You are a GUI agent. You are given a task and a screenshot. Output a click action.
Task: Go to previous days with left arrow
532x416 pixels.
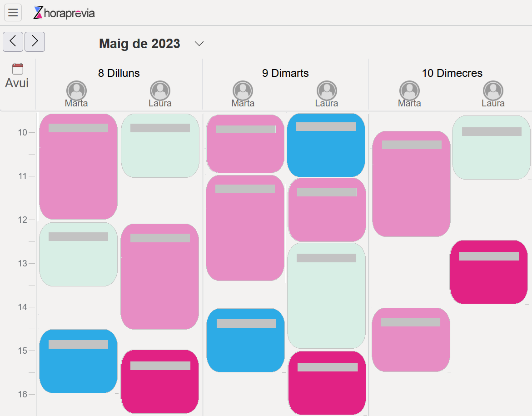tap(13, 42)
